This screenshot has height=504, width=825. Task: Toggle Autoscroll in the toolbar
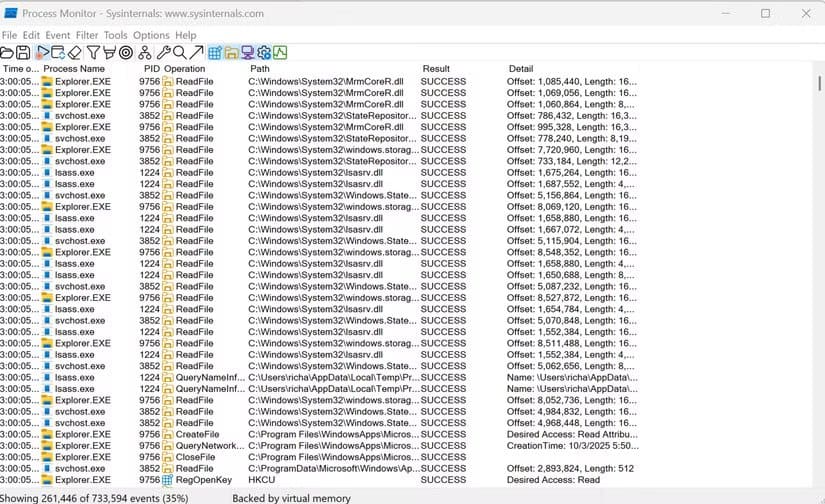pyautogui.click(x=58, y=52)
